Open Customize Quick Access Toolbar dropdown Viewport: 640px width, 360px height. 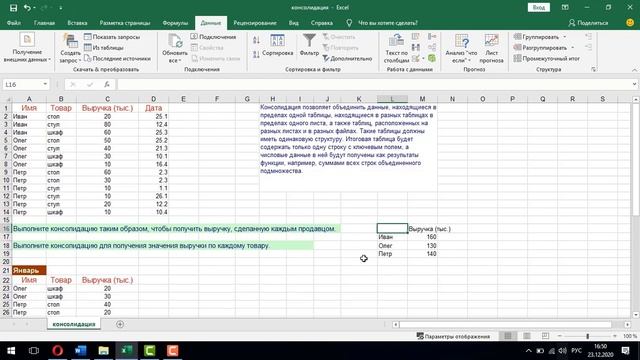60,8
